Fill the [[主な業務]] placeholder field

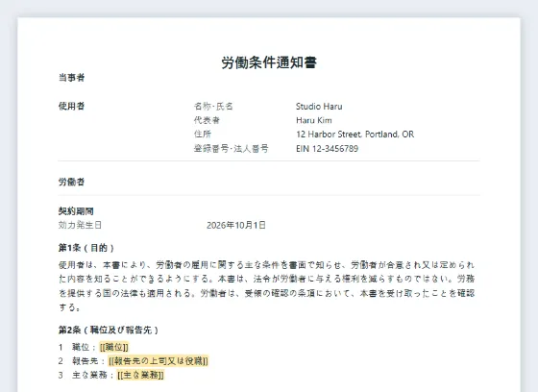coord(140,375)
